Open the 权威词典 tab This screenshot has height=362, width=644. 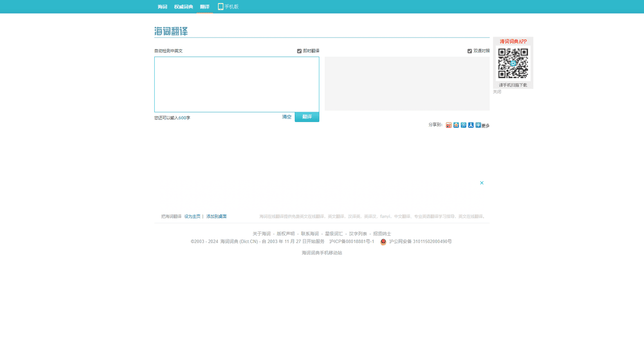[183, 7]
